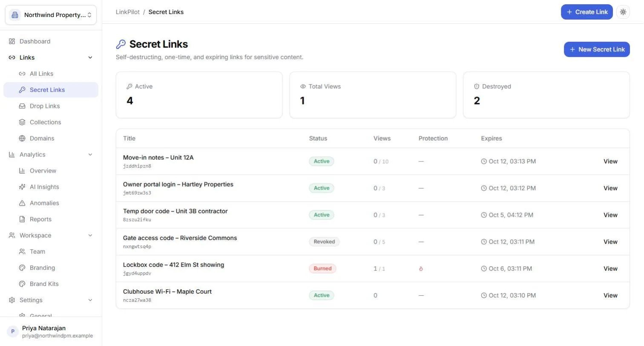Go to the Collections page
This screenshot has height=346, width=644.
(x=51, y=122)
